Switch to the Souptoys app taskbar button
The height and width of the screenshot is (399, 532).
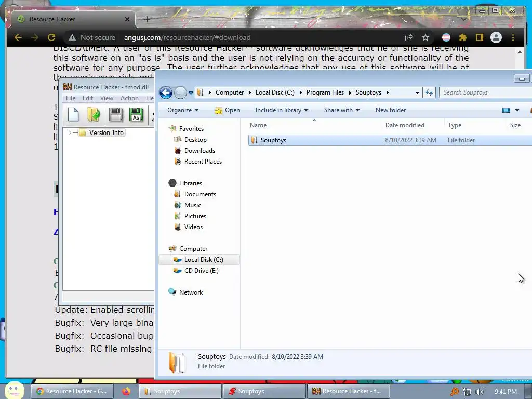click(x=264, y=391)
